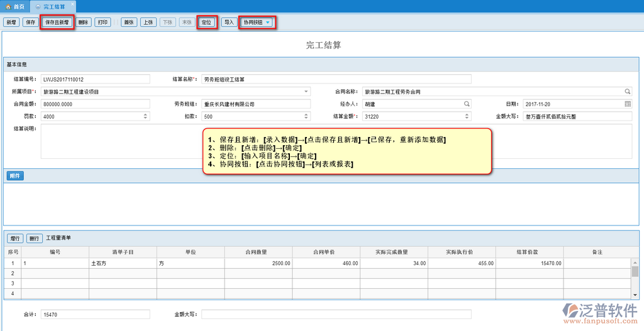Click the 保存且新增 button
The width and height of the screenshot is (644, 331).
click(57, 22)
